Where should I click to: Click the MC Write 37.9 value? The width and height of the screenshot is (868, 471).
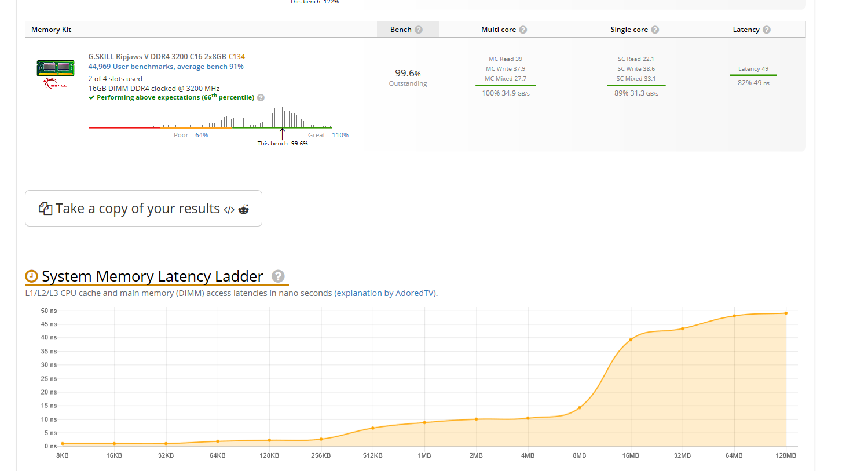[x=506, y=69]
